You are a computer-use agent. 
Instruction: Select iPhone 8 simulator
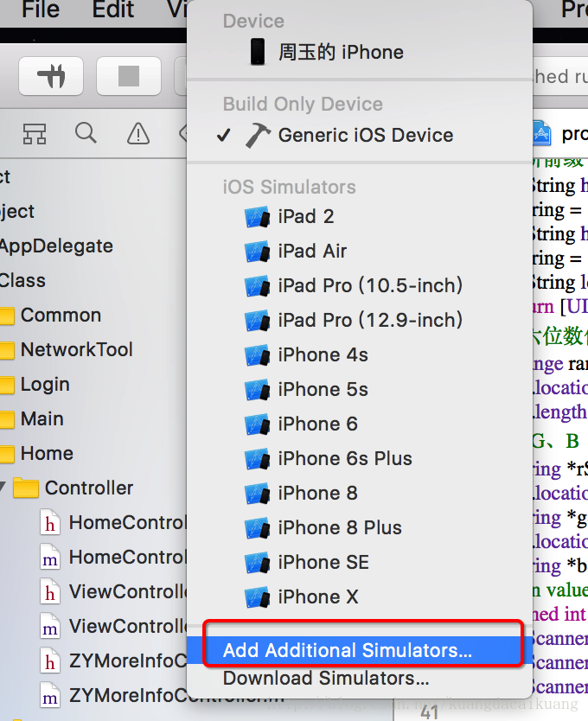(360, 494)
